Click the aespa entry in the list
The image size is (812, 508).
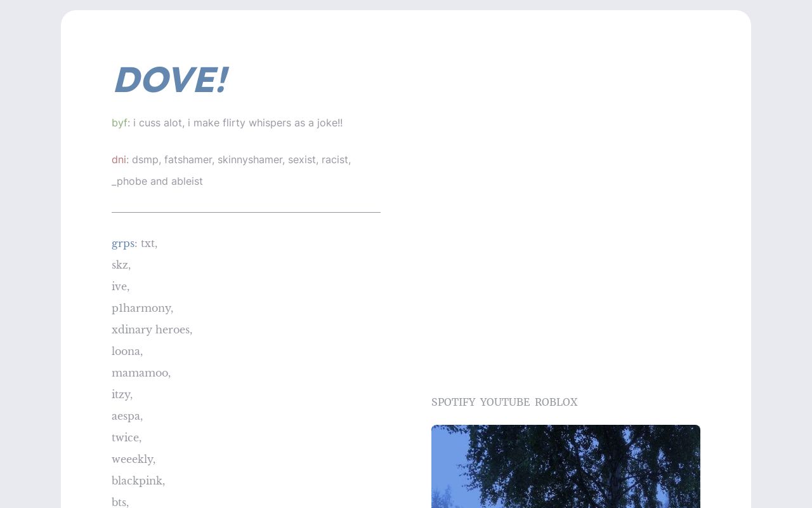127,417
